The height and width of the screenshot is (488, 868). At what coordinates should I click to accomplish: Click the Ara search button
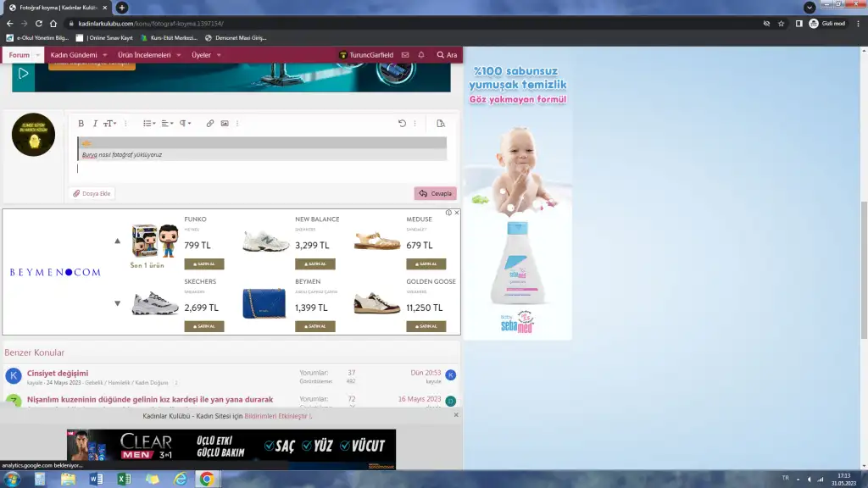click(447, 55)
